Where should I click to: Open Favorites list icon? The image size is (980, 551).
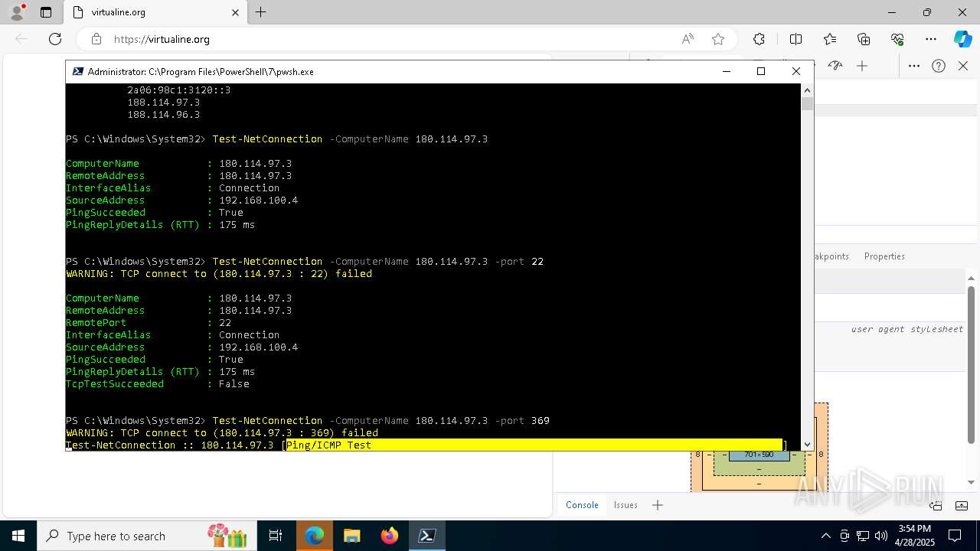pos(830,39)
